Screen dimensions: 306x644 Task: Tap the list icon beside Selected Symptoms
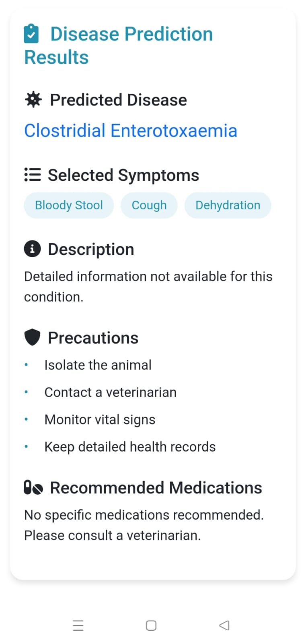tap(33, 175)
